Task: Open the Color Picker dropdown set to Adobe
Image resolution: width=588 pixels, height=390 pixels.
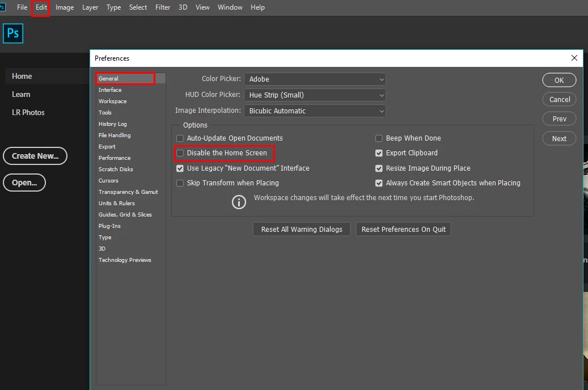Action: click(x=315, y=79)
